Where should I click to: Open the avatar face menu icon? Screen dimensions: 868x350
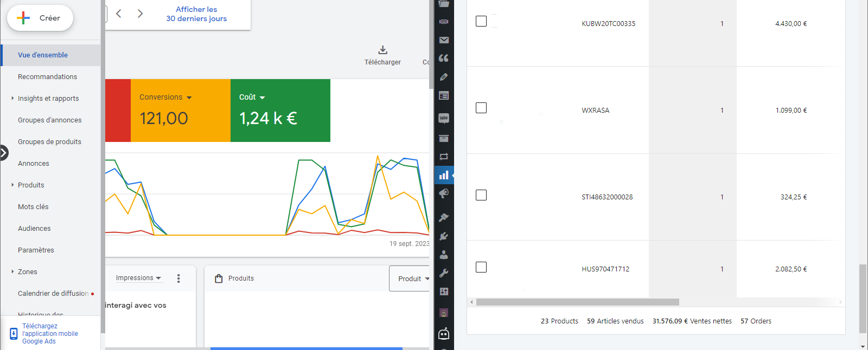444,313
